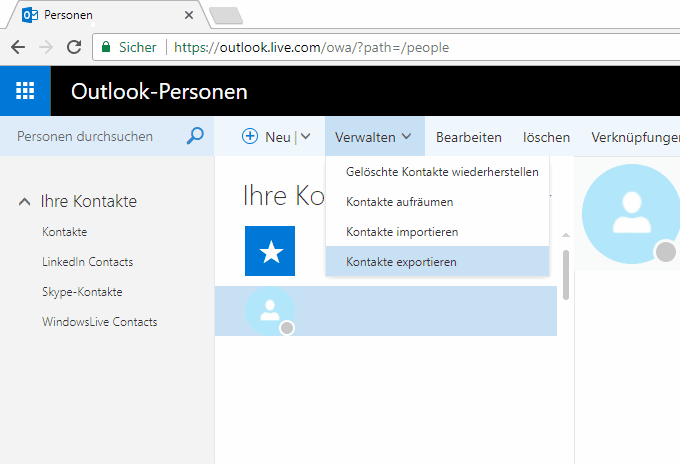This screenshot has width=680, height=464.
Task: Open Skype-Kontakte folder
Action: coord(82,292)
